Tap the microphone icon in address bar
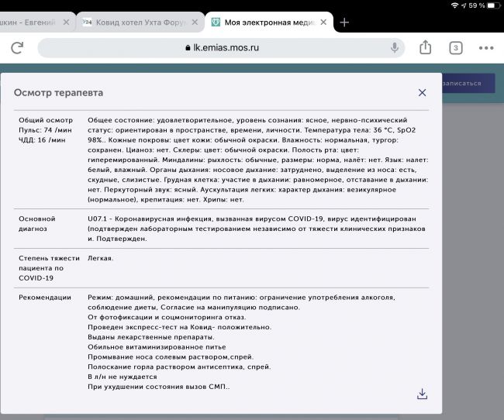 [395, 47]
